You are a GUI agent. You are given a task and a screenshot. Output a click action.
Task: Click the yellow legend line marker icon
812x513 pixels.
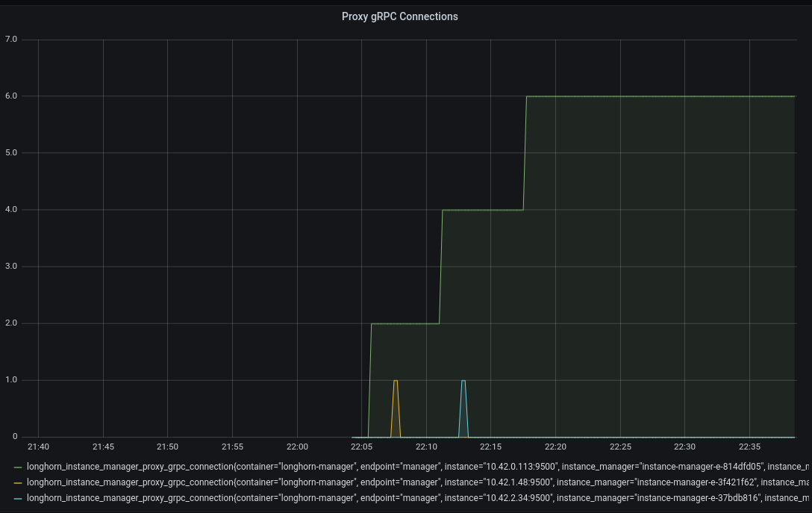(x=16, y=482)
